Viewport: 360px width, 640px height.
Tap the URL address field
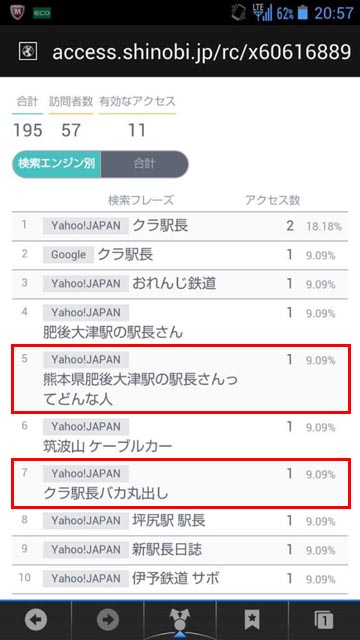202,52
